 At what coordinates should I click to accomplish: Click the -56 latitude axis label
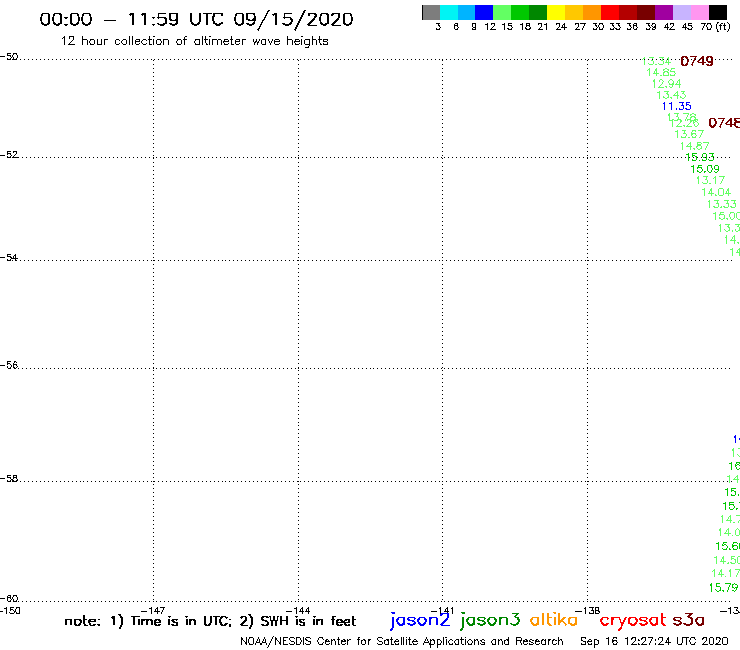pos(9,365)
